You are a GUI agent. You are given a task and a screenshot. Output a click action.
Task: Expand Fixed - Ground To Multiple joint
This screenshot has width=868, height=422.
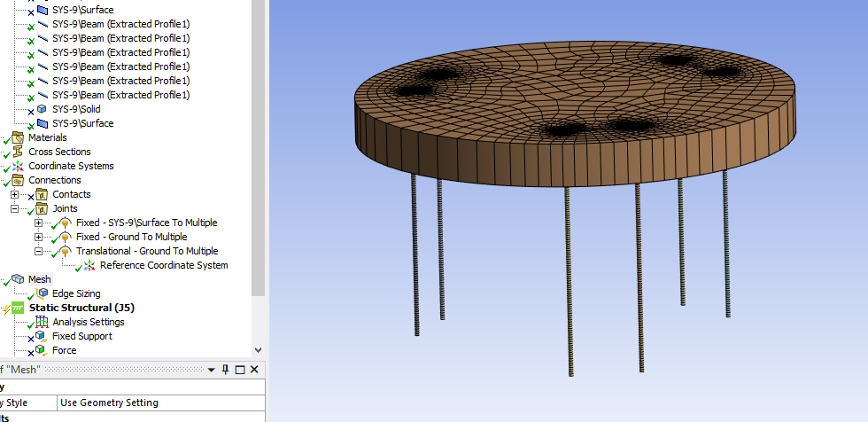pos(38,237)
